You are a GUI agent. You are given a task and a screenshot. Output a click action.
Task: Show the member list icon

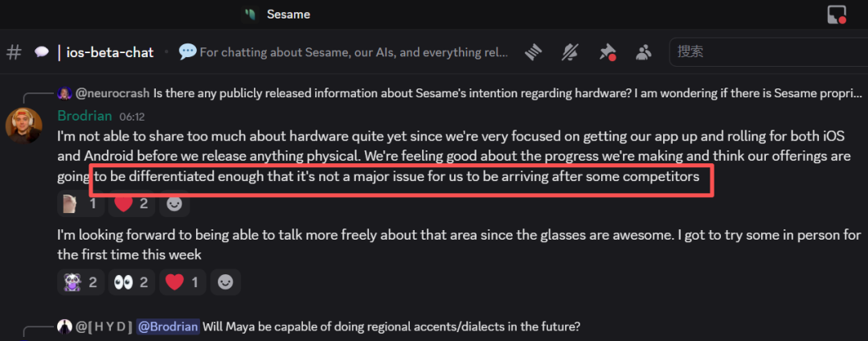pyautogui.click(x=644, y=52)
